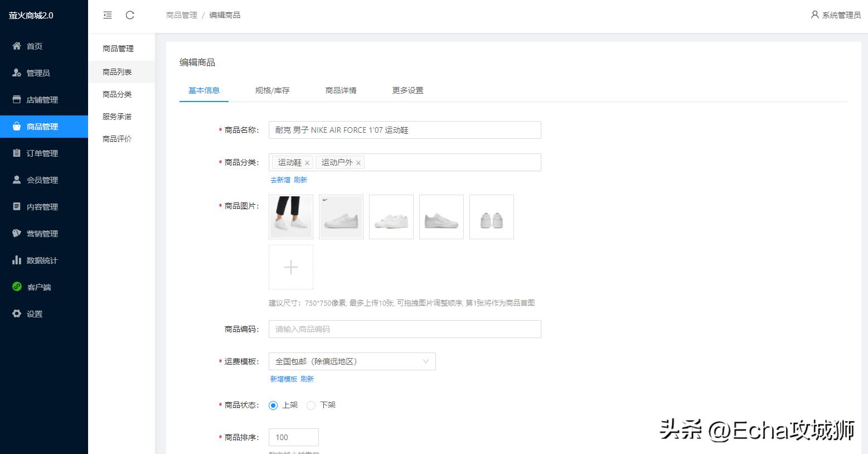
Task: Refresh the current page
Action: pyautogui.click(x=130, y=15)
